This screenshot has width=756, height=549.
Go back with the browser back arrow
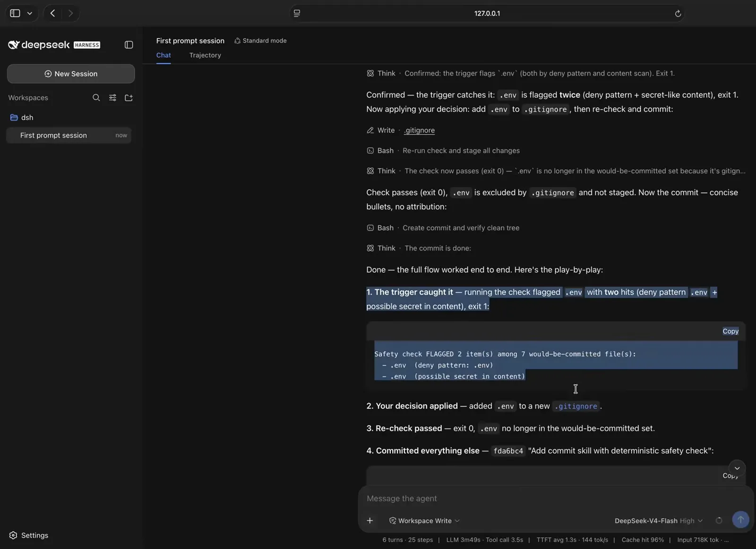click(x=53, y=13)
